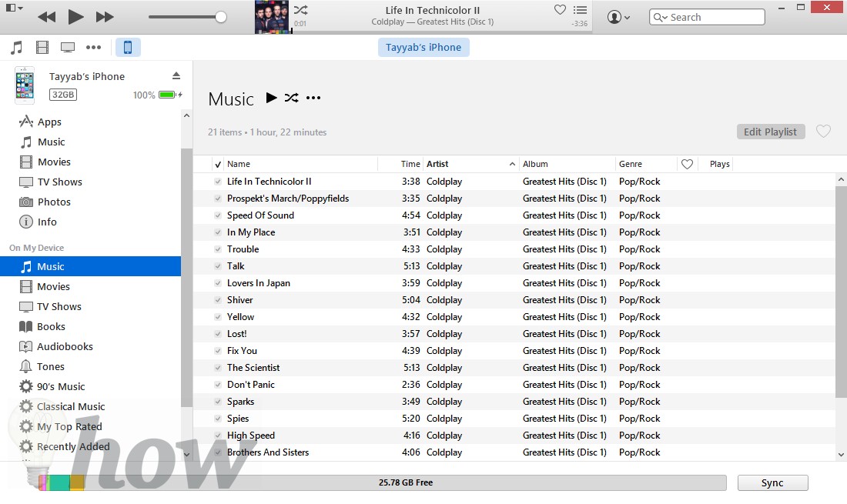847x504 pixels.
Task: Play the current song in the top toolbar
Action: click(x=75, y=17)
